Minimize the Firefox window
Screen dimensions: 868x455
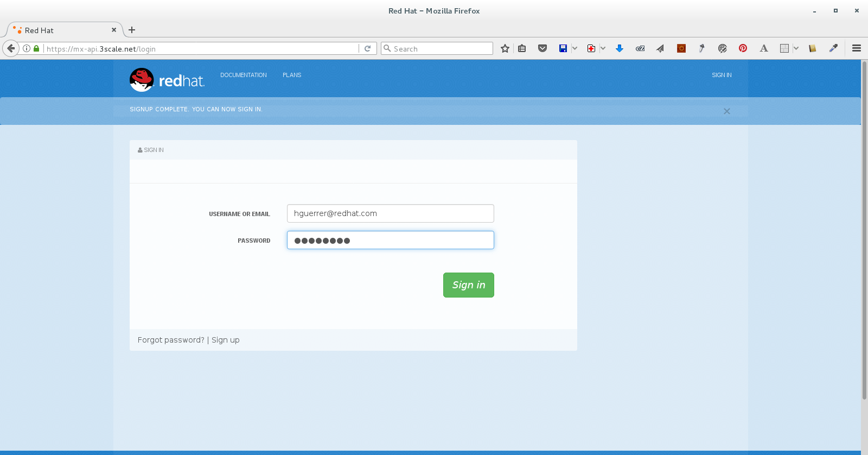814,11
